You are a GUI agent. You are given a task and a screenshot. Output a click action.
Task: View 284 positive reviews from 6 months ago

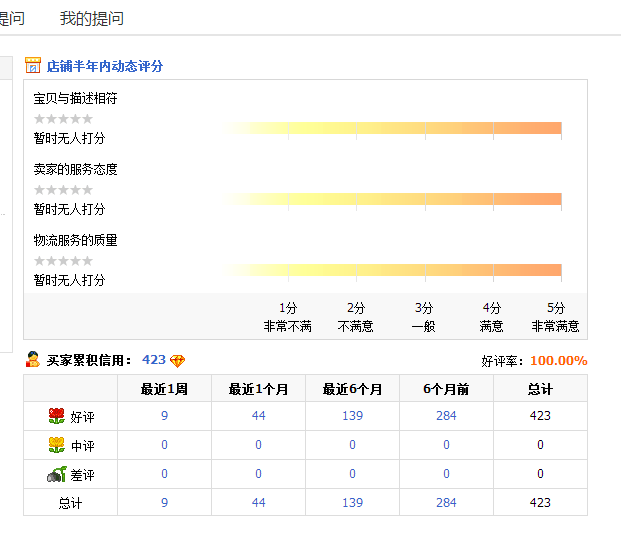tap(446, 416)
